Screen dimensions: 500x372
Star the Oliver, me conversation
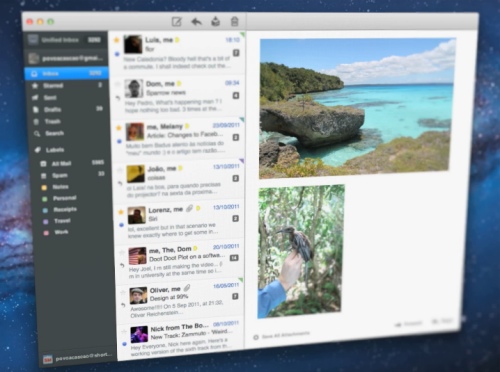(x=123, y=292)
